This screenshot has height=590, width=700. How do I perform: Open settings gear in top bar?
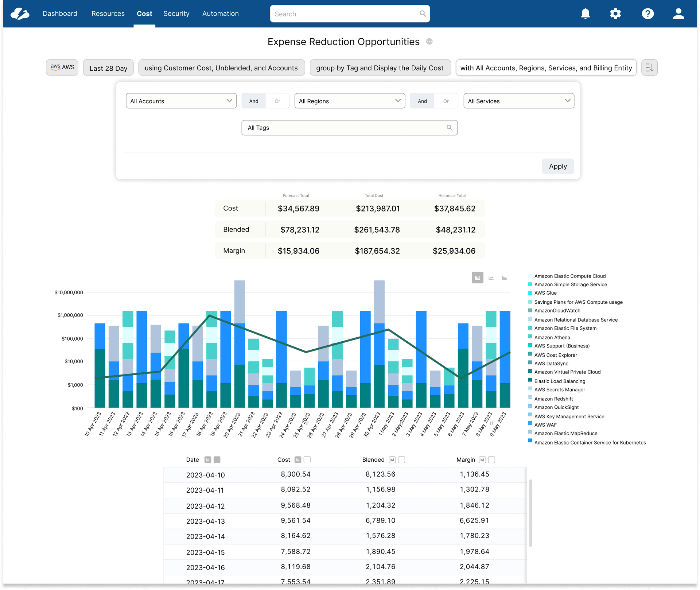(x=615, y=14)
